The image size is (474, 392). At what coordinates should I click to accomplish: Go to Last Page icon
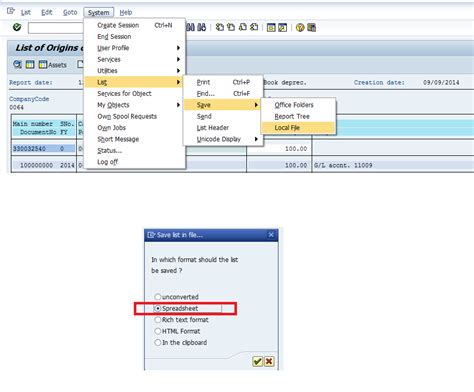point(254,27)
